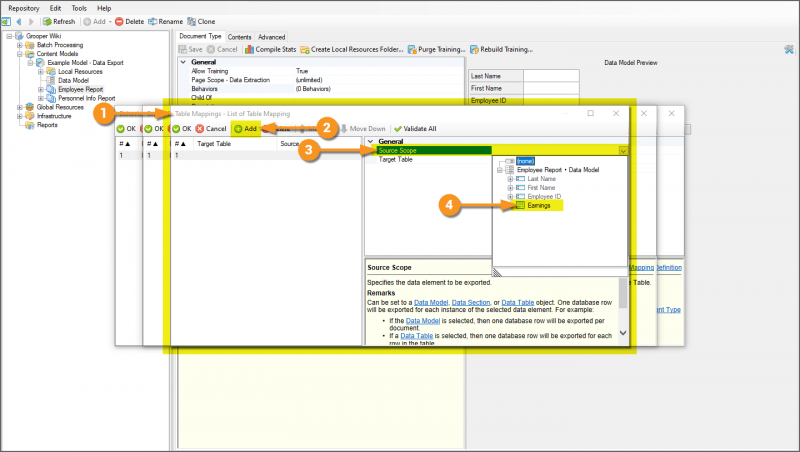Select Grooper Wiki root in tree
This screenshot has width=800, height=452.
pos(43,36)
